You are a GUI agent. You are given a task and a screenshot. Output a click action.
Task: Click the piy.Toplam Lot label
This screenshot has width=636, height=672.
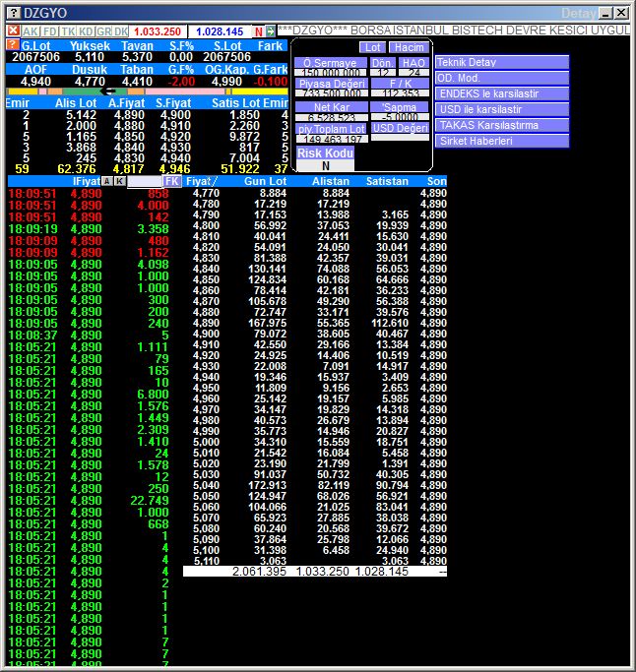coord(332,129)
